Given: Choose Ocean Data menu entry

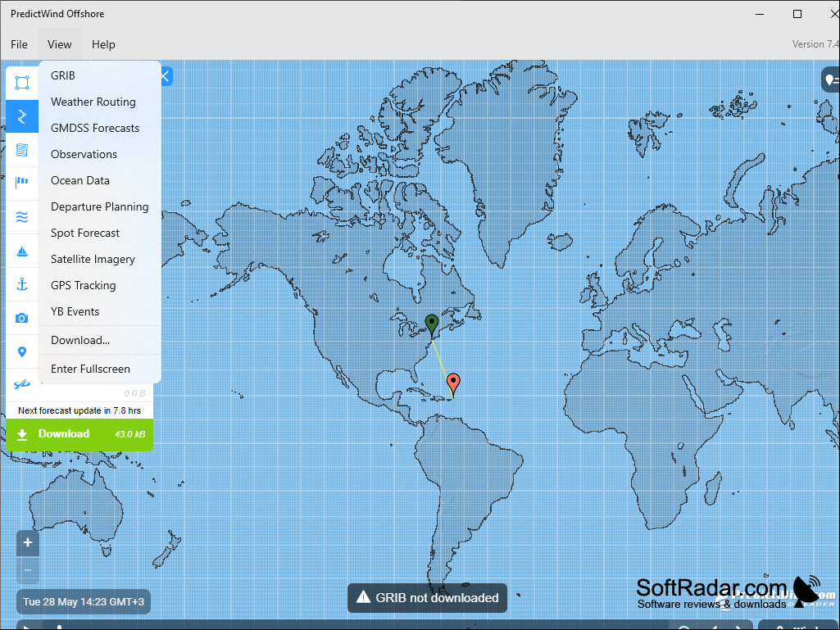Looking at the screenshot, I should [x=100, y=180].
